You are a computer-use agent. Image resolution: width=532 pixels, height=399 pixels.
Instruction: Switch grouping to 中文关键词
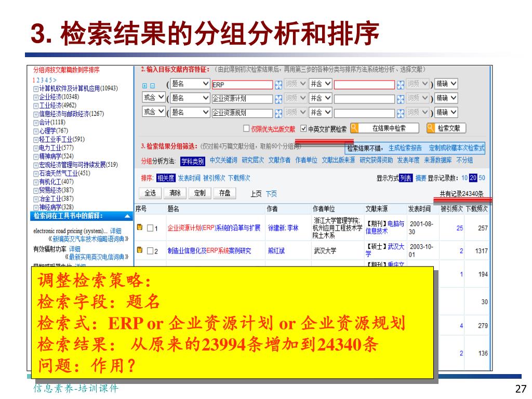(x=223, y=160)
